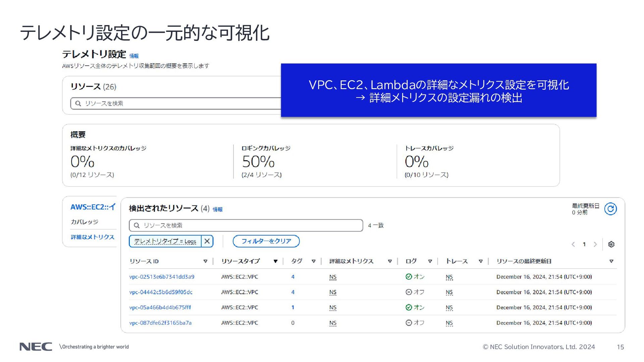Remove the テレメトリタイプ = Logs filter
The height and width of the screenshot is (362, 644).
[207, 241]
